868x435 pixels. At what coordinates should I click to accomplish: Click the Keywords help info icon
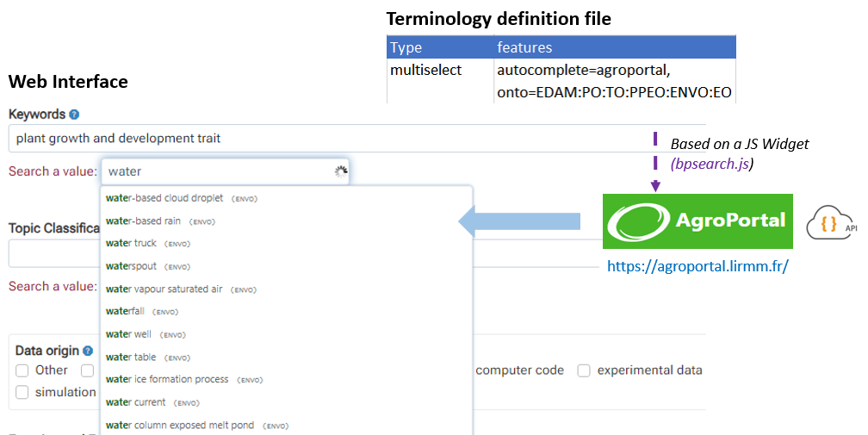point(74,115)
